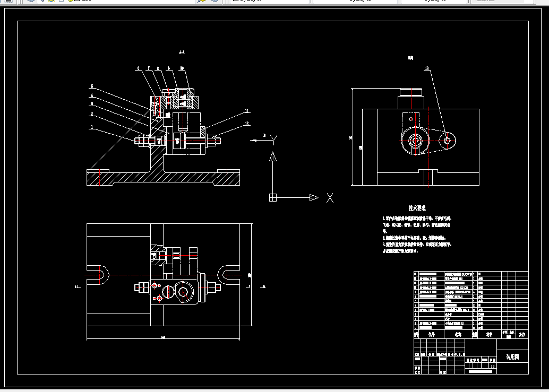Select first technical requirement line of text

417,219
